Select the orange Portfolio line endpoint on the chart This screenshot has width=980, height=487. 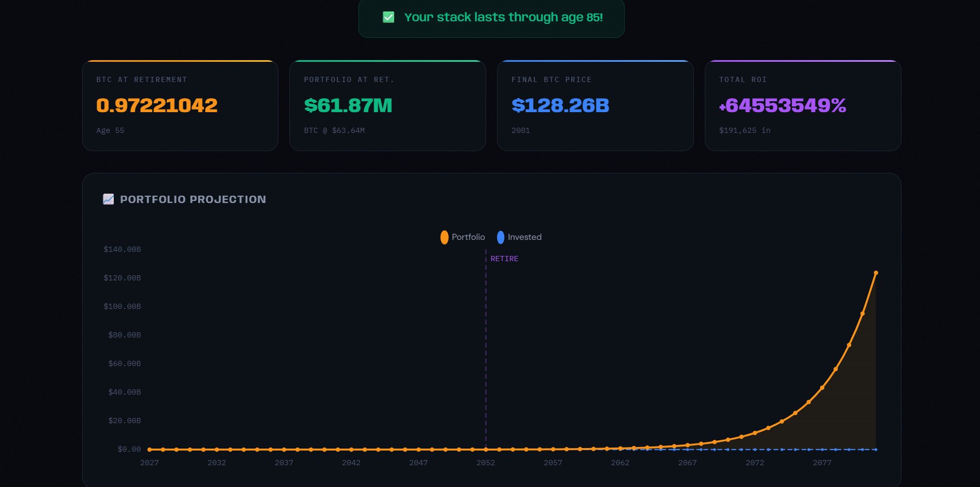click(876, 273)
